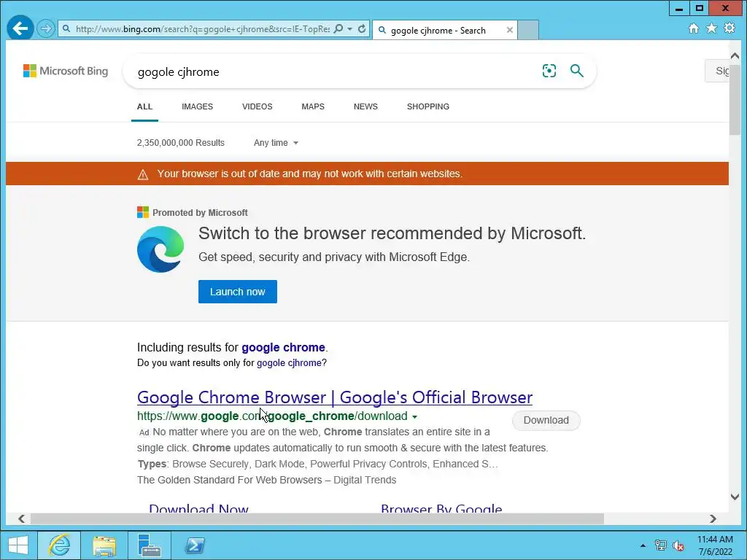The width and height of the screenshot is (747, 560).
Task: Refresh the page using reload icon
Action: point(362,28)
